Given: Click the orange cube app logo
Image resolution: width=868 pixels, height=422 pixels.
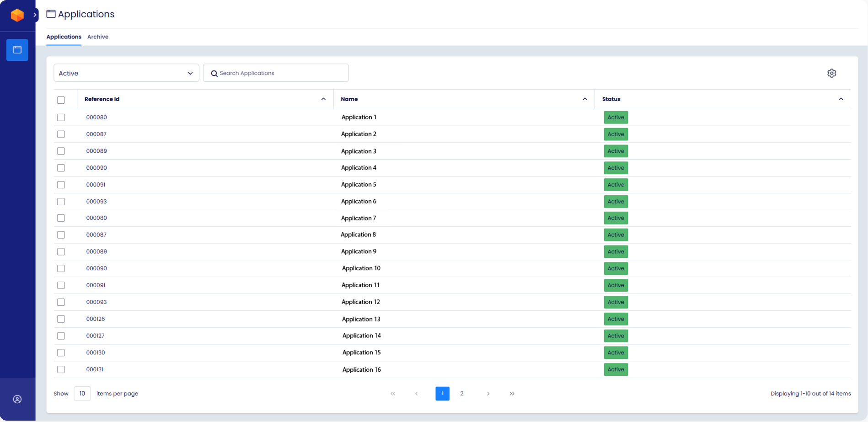Looking at the screenshot, I should pos(17,15).
